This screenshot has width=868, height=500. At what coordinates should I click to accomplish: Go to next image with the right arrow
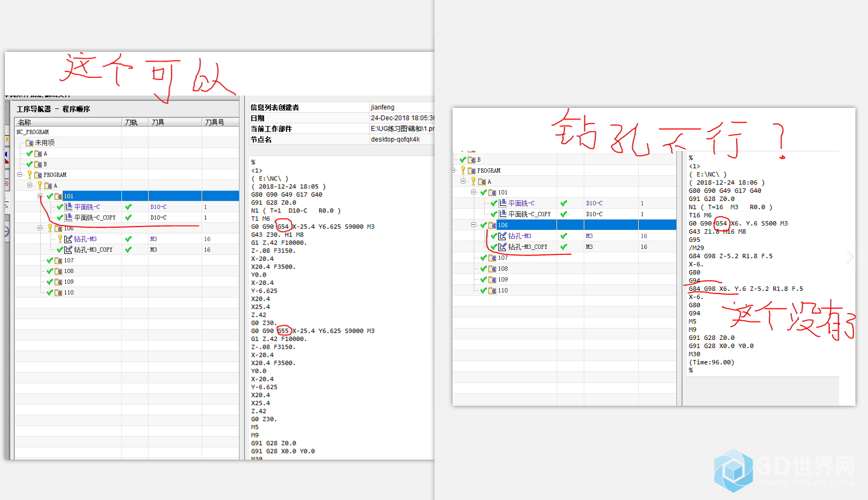click(x=850, y=257)
